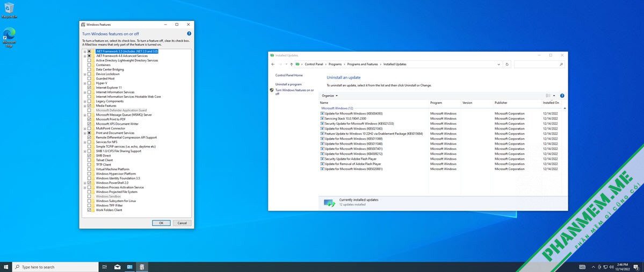Click the Windows Features taskbar icon

pyautogui.click(x=142, y=267)
